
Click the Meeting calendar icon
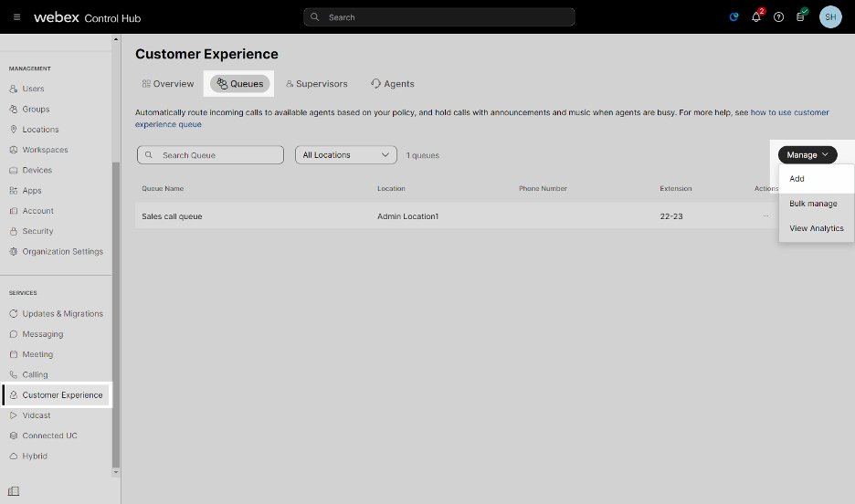[x=14, y=354]
